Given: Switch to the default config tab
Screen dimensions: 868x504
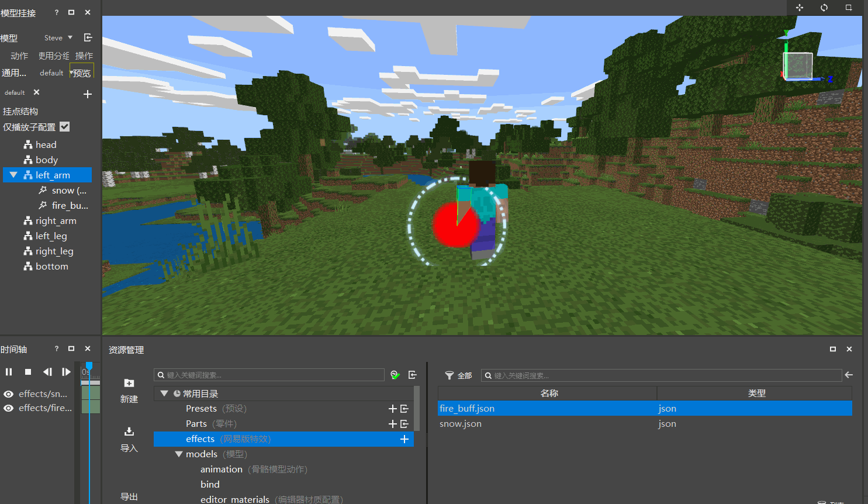Looking at the screenshot, I should (15, 92).
